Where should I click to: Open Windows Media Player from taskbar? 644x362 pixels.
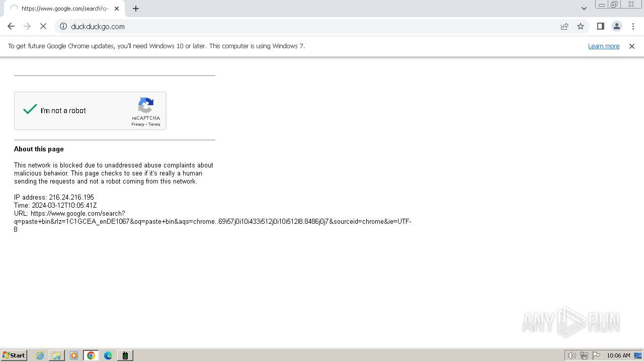pyautogui.click(x=74, y=355)
